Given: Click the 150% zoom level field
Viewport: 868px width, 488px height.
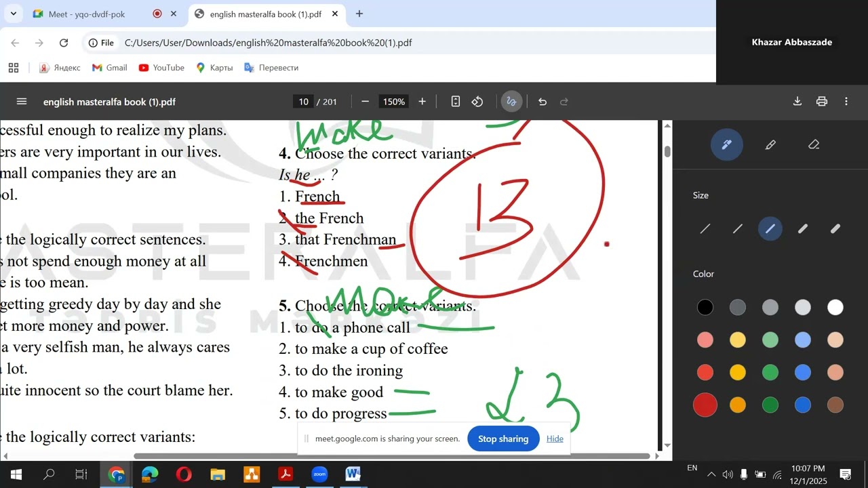Looking at the screenshot, I should coord(393,102).
